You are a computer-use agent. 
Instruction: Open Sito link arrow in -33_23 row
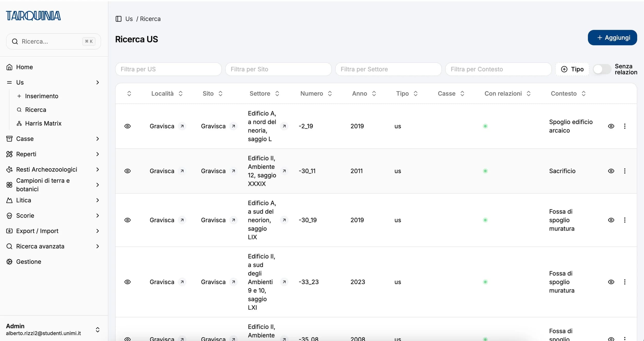233,282
